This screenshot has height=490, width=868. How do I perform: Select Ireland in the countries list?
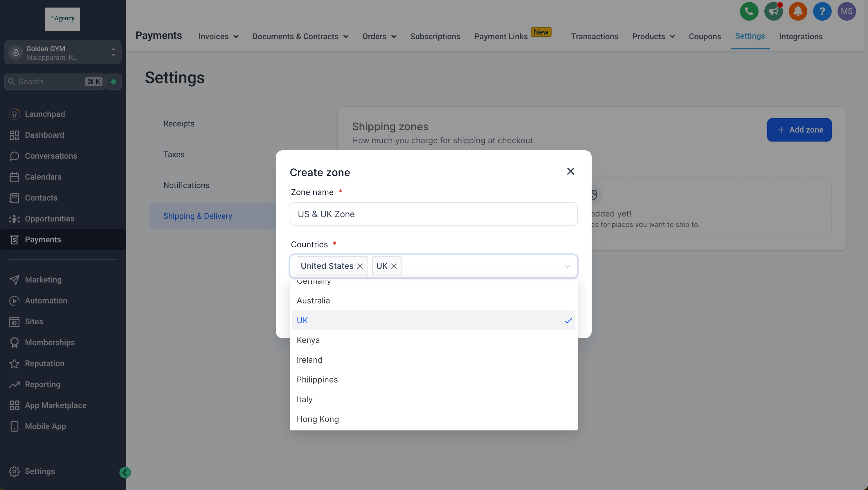coord(309,360)
